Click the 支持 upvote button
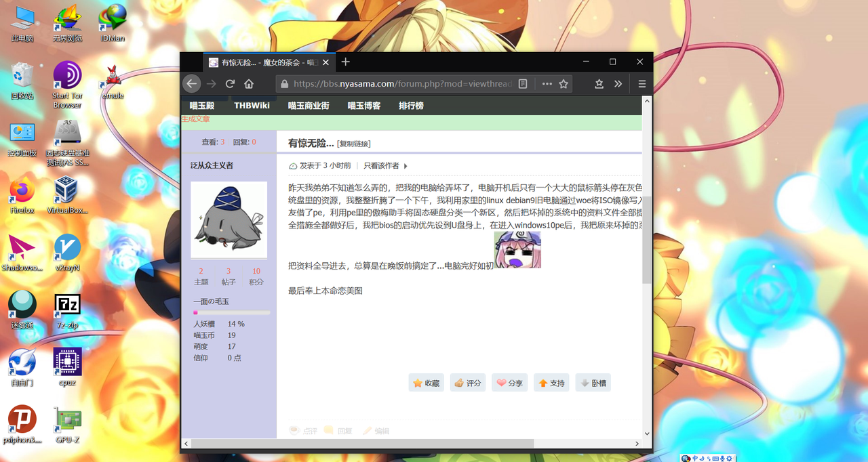The image size is (868, 462). click(551, 383)
